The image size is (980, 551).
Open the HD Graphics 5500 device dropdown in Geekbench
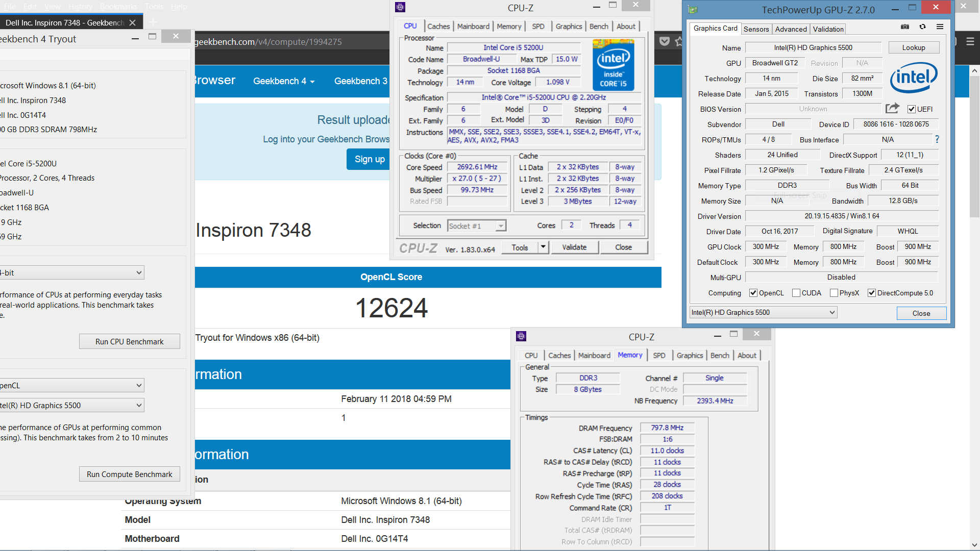[72, 405]
